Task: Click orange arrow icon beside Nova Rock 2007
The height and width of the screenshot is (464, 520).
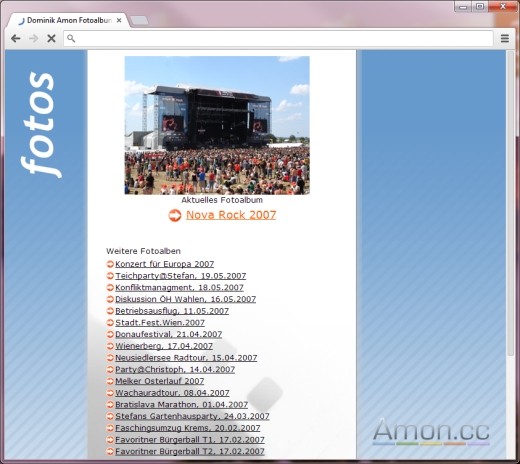Action: pos(175,215)
